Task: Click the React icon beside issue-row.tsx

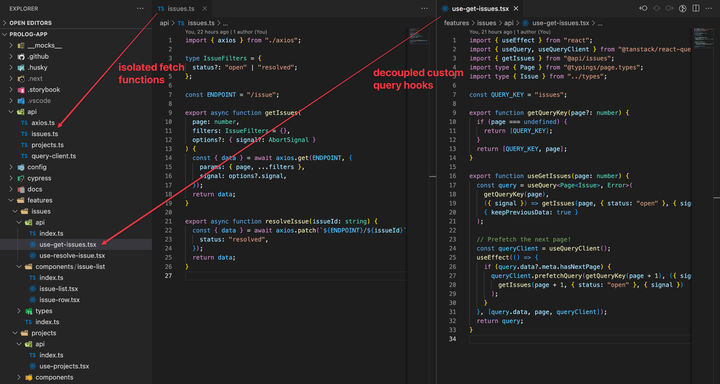Action: coord(32,300)
